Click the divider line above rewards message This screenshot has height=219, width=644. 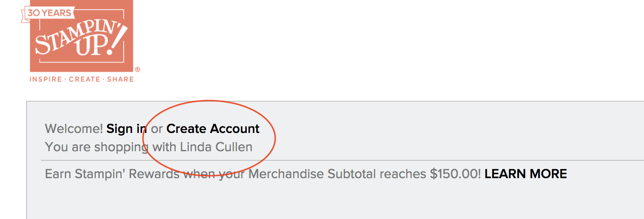pyautogui.click(x=342, y=160)
